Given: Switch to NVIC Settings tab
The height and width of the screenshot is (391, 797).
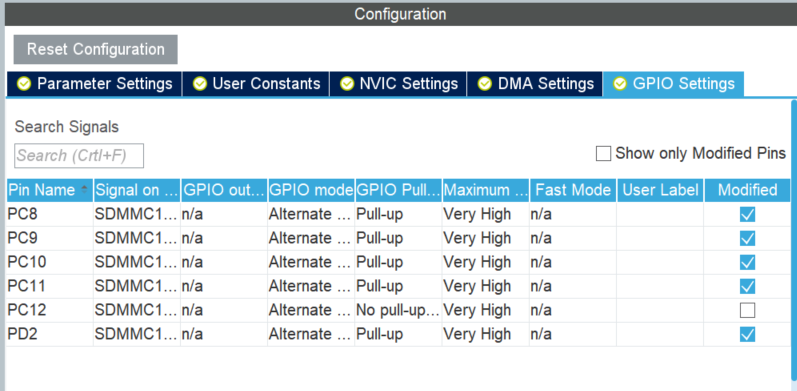Looking at the screenshot, I should tap(398, 84).
